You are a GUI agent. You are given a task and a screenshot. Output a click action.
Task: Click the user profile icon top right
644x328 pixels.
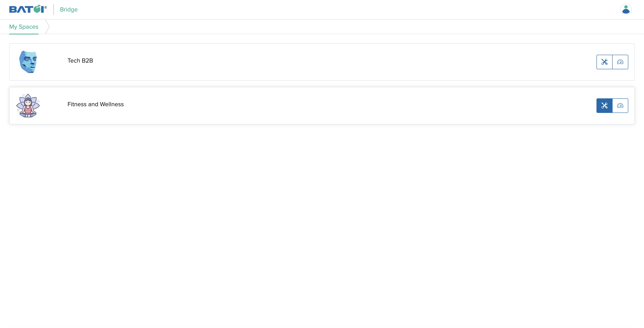626,9
